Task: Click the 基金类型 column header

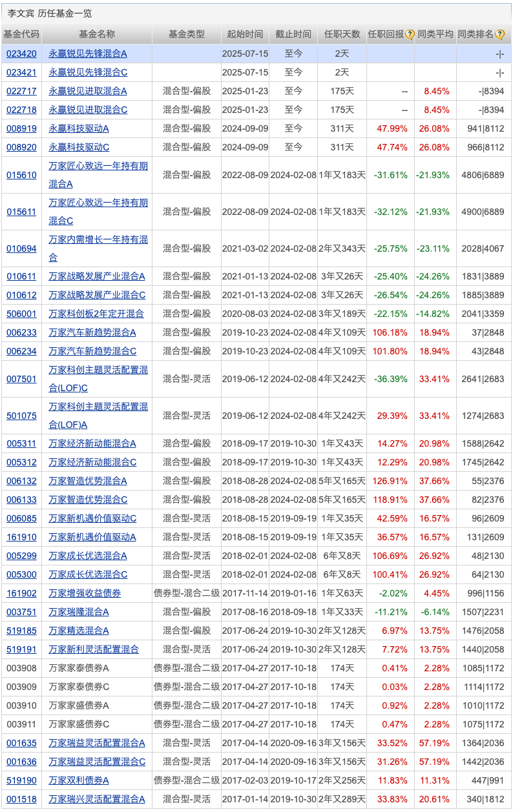Action: point(187,34)
